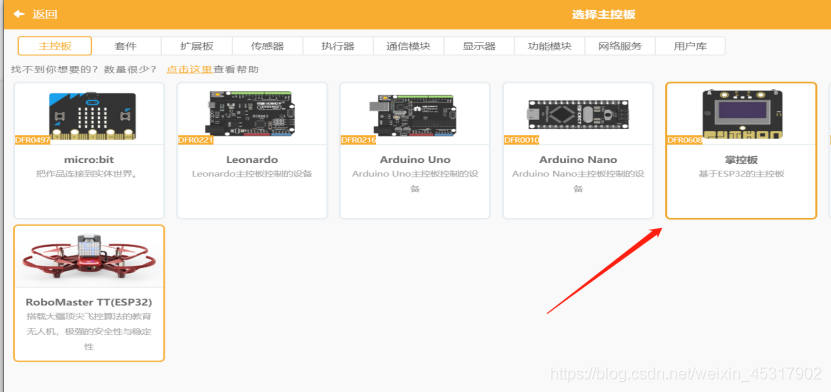Select the 用户库 tab

pyautogui.click(x=690, y=46)
